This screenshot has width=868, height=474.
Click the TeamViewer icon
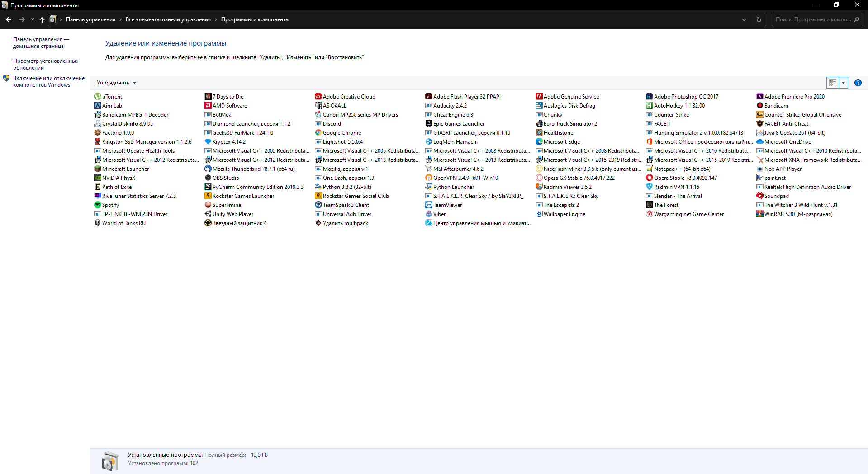coord(428,205)
